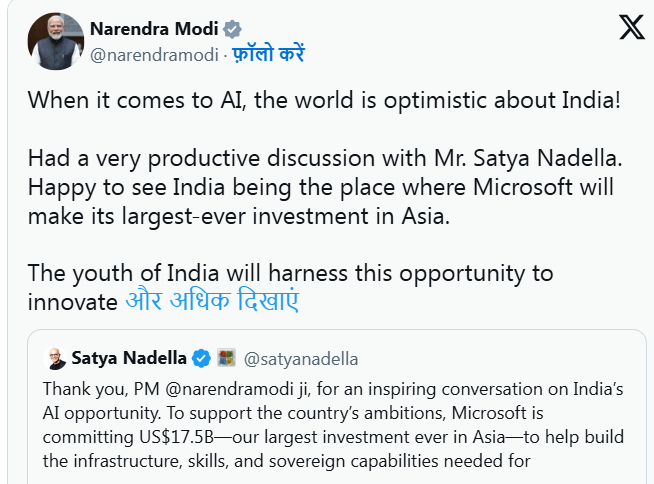654x484 pixels.
Task: Click the 'US$17.5B' text in quoted tweet
Action: (179, 437)
